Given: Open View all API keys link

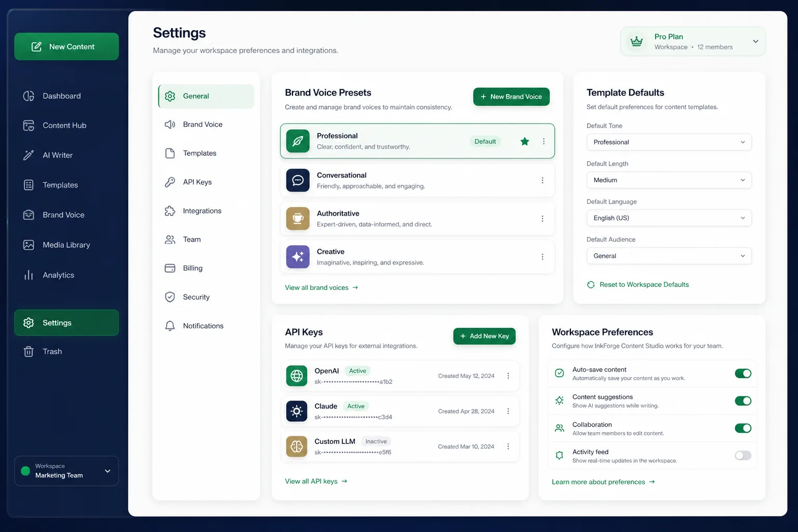Looking at the screenshot, I should point(316,482).
